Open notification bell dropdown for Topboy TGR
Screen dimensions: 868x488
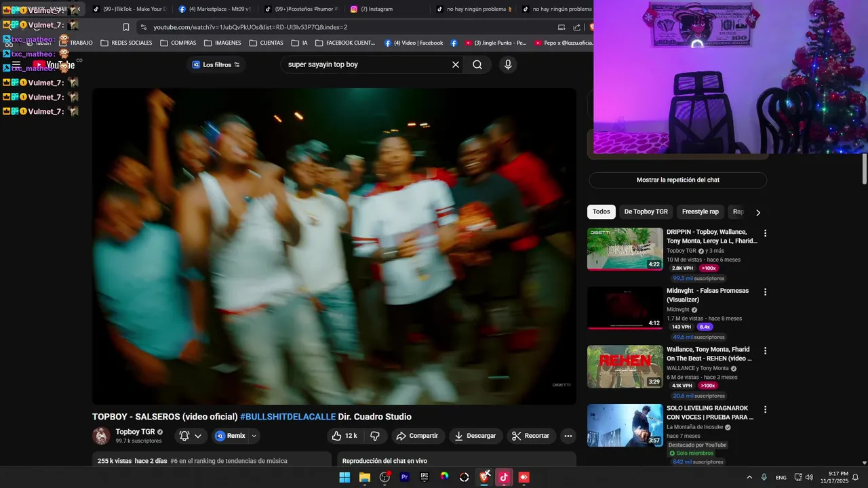point(191,436)
